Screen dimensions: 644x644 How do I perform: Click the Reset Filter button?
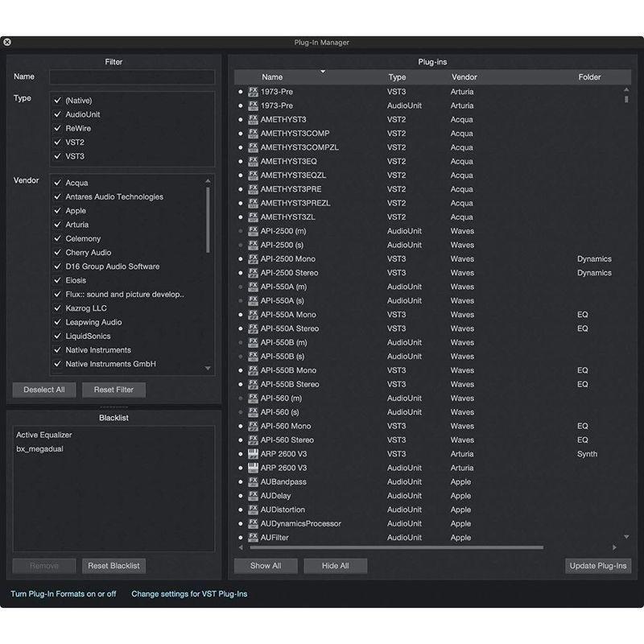(114, 390)
